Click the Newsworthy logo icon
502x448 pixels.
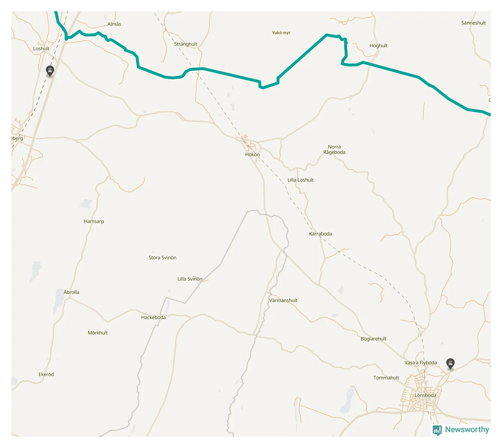tap(437, 430)
